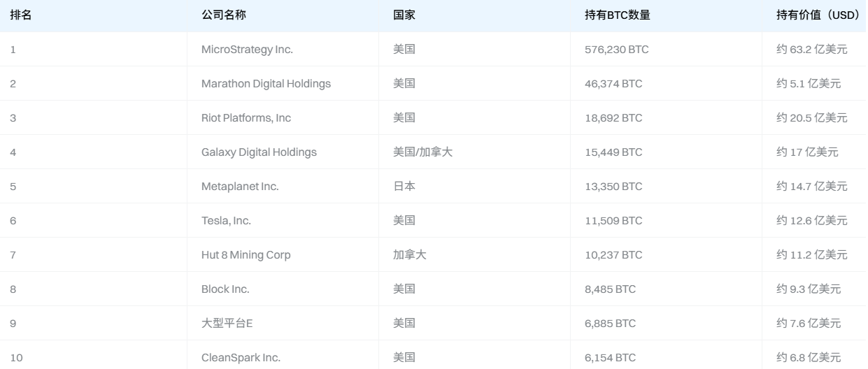The width and height of the screenshot is (868, 369).
Task: Select the 美国/加拿大 country cell
Action: coord(422,152)
